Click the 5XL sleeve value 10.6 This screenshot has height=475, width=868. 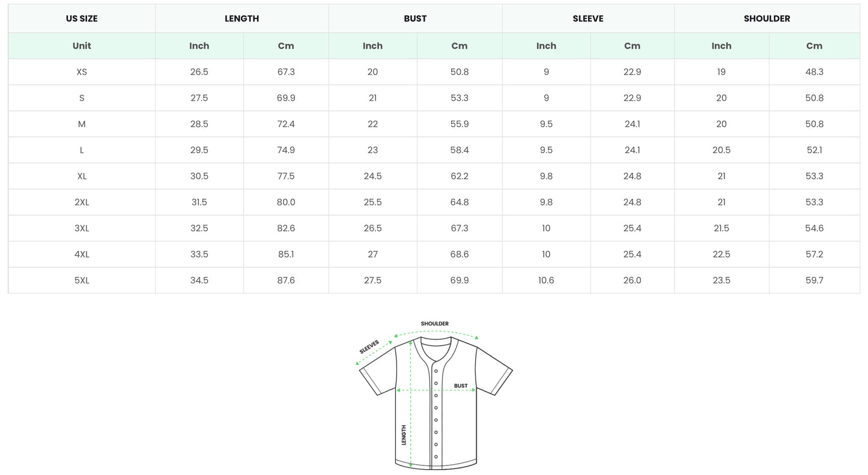(x=546, y=280)
